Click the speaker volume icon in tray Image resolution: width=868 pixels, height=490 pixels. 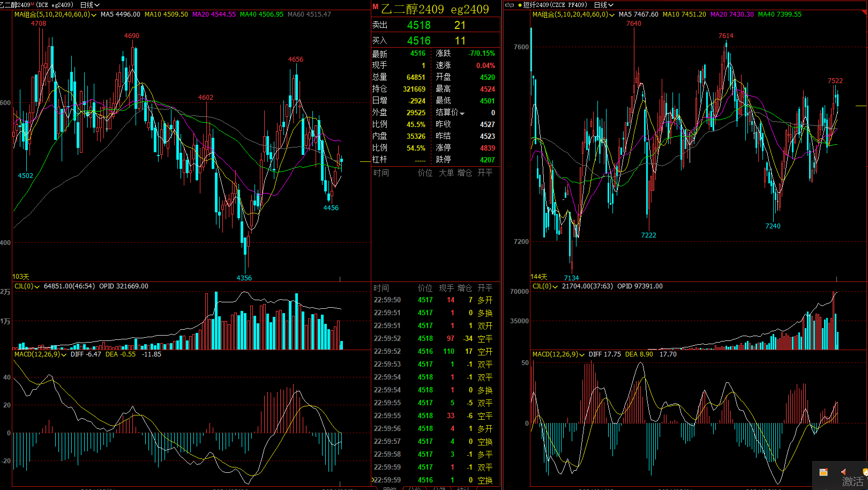click(843, 472)
